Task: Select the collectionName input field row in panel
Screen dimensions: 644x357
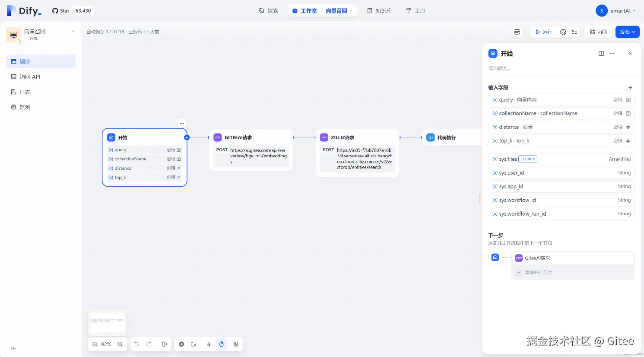Action: click(561, 113)
